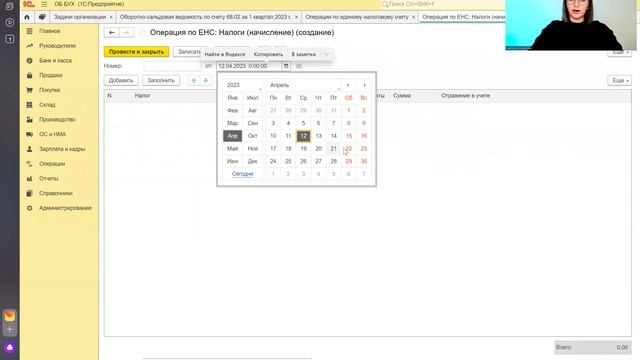Click the plus icon in left dock
Screen dimensions: 640x360
pyautogui.click(x=10, y=330)
